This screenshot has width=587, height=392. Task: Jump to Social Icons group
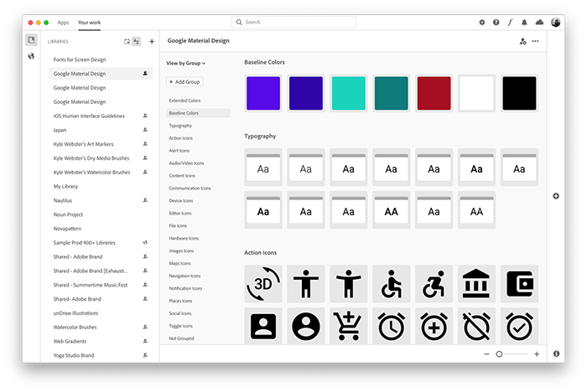coord(180,313)
